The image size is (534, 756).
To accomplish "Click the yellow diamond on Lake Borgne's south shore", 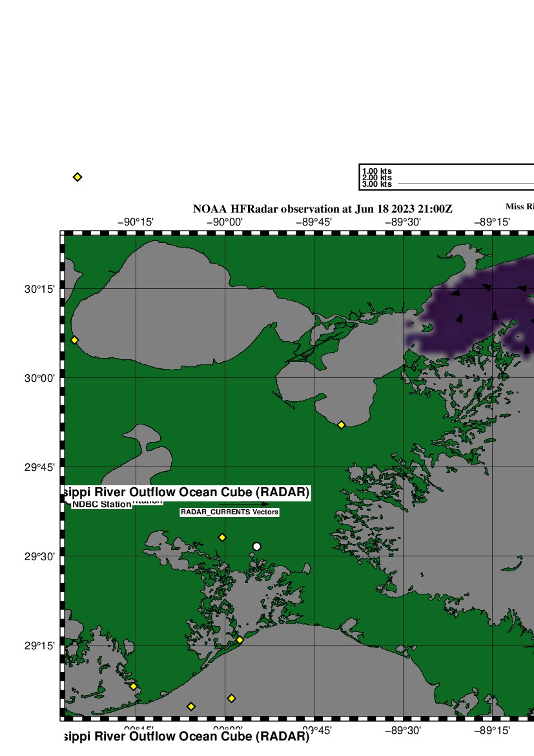I will (x=341, y=425).
